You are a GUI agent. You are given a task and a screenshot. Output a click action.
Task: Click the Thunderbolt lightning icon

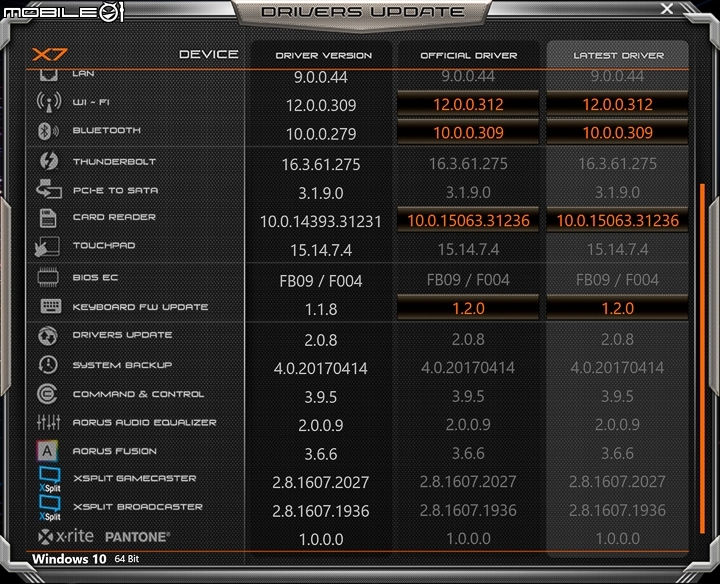49,161
